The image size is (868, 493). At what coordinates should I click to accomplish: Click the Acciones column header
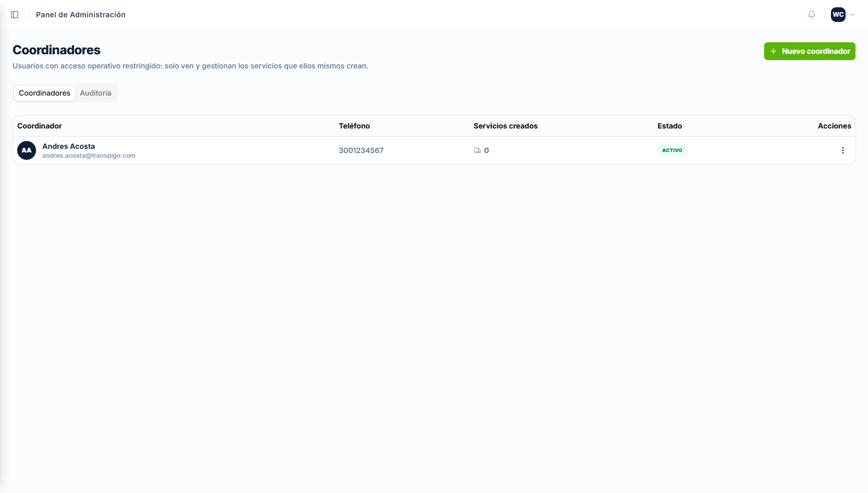pyautogui.click(x=834, y=126)
